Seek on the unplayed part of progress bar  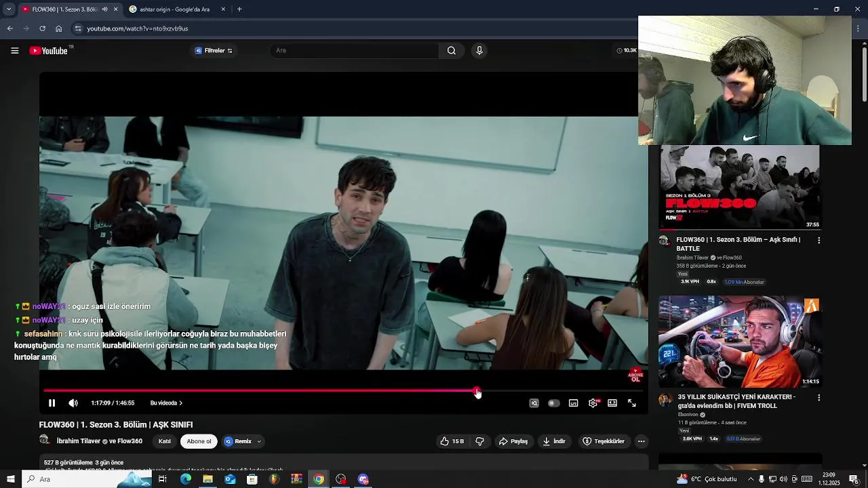561,390
